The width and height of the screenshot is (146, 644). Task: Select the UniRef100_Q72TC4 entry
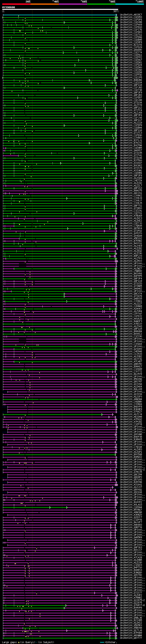[x=131, y=110]
